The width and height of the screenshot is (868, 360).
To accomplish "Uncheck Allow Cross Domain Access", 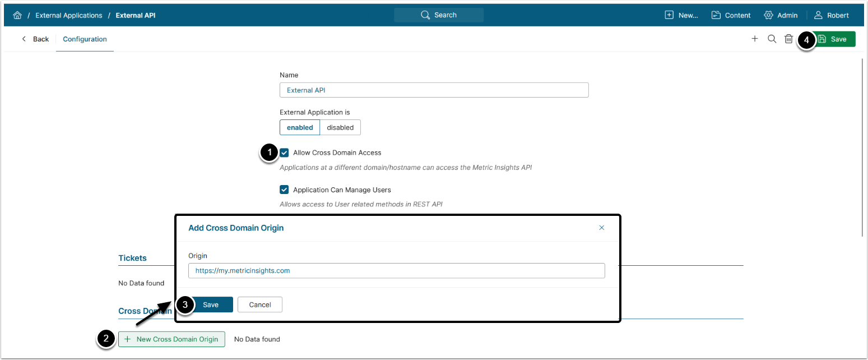I will (x=284, y=153).
